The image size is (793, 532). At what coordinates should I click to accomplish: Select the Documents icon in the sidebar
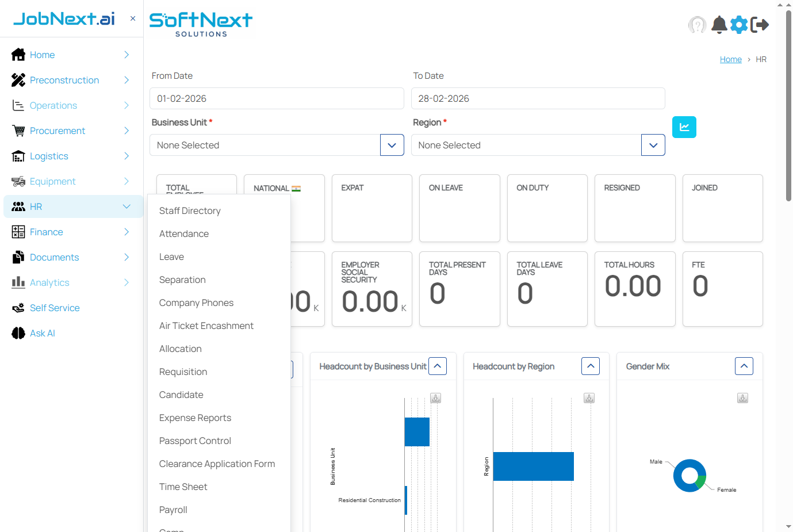click(17, 257)
